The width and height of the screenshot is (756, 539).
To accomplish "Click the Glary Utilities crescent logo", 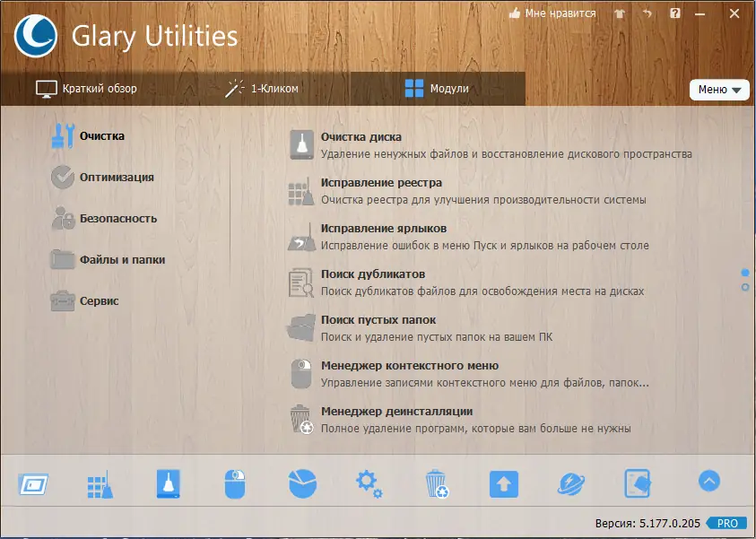I will (x=36, y=36).
